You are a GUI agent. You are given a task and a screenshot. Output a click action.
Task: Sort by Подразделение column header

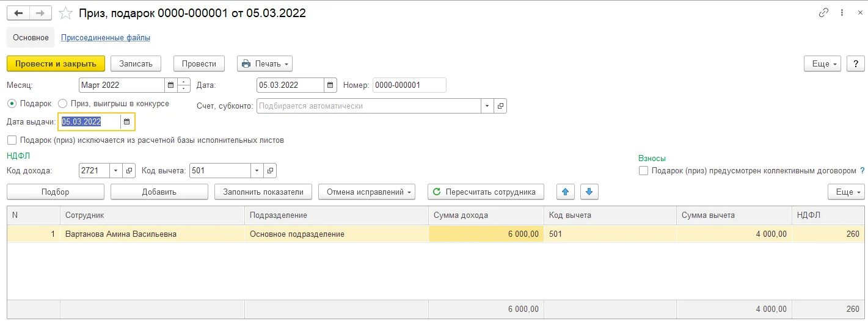(337, 215)
